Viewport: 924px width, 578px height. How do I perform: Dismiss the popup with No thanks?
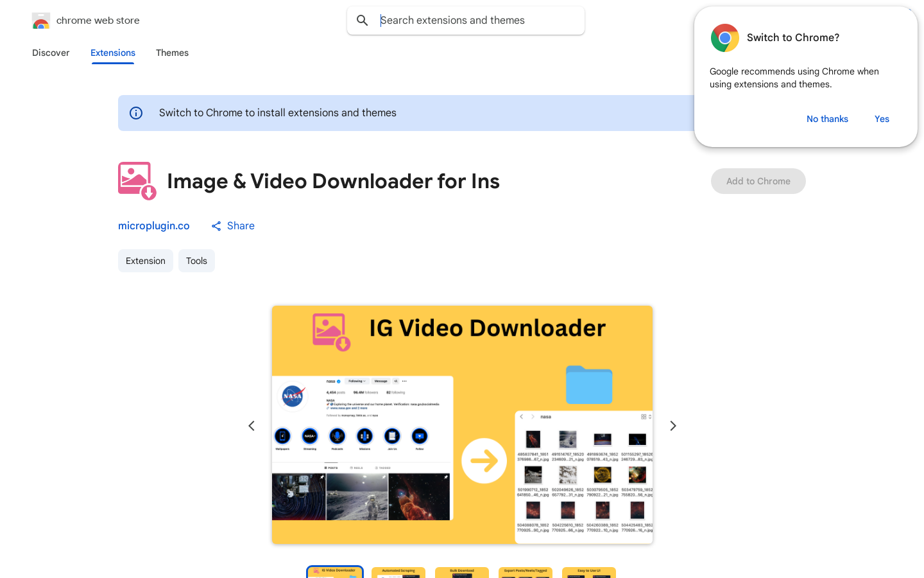pos(827,119)
